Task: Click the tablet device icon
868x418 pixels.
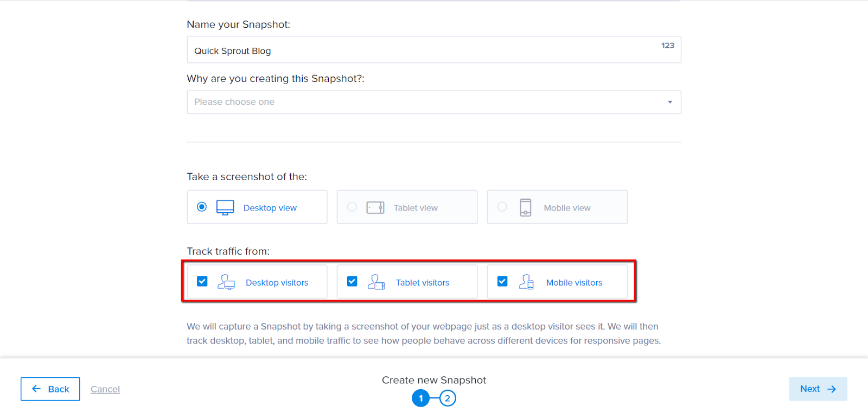Action: tap(375, 207)
